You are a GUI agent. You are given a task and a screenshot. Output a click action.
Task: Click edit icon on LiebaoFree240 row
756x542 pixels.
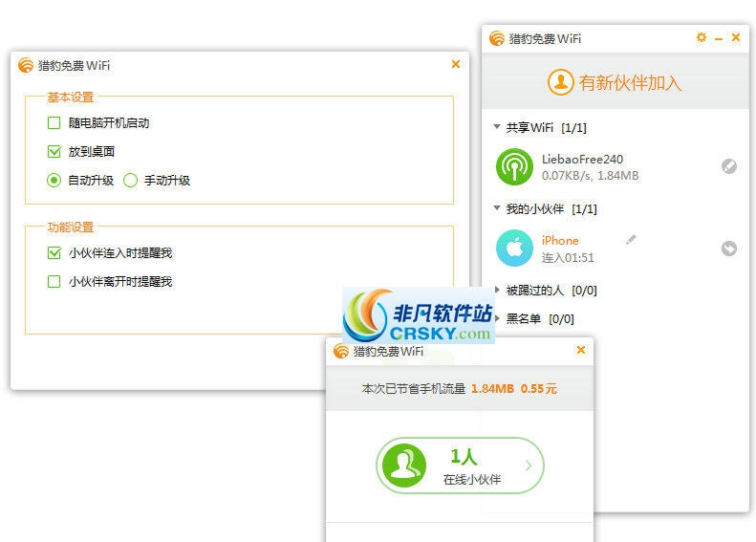pyautogui.click(x=729, y=166)
